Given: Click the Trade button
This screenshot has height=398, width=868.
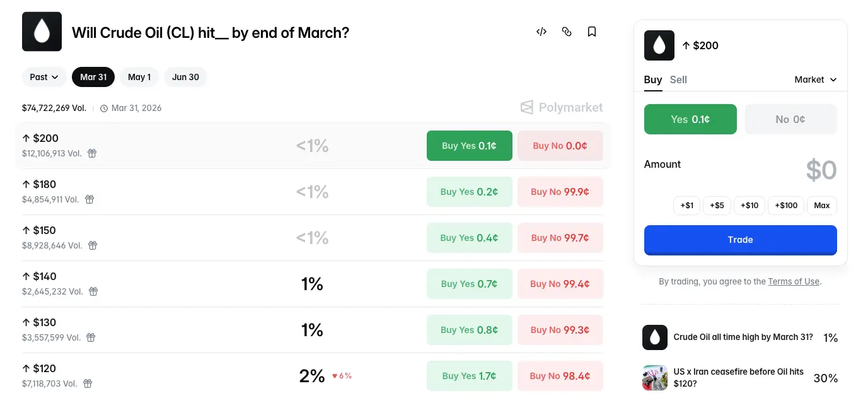Looking at the screenshot, I should (x=740, y=240).
